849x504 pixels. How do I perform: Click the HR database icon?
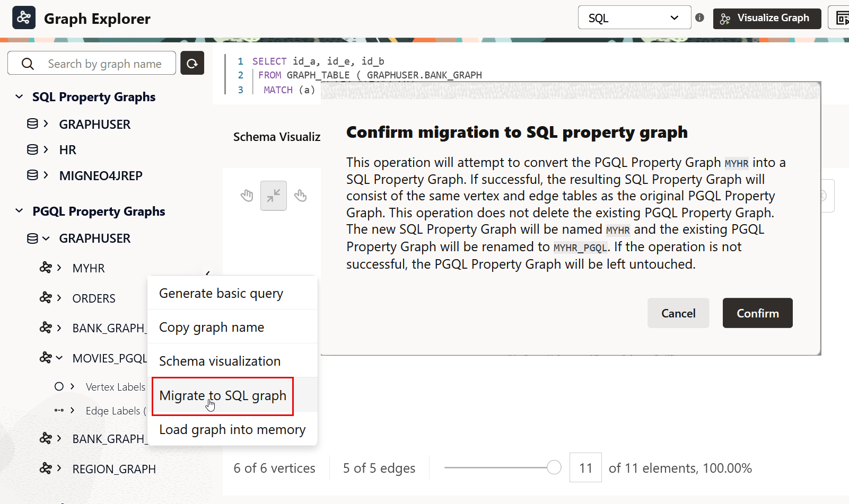[32, 149]
